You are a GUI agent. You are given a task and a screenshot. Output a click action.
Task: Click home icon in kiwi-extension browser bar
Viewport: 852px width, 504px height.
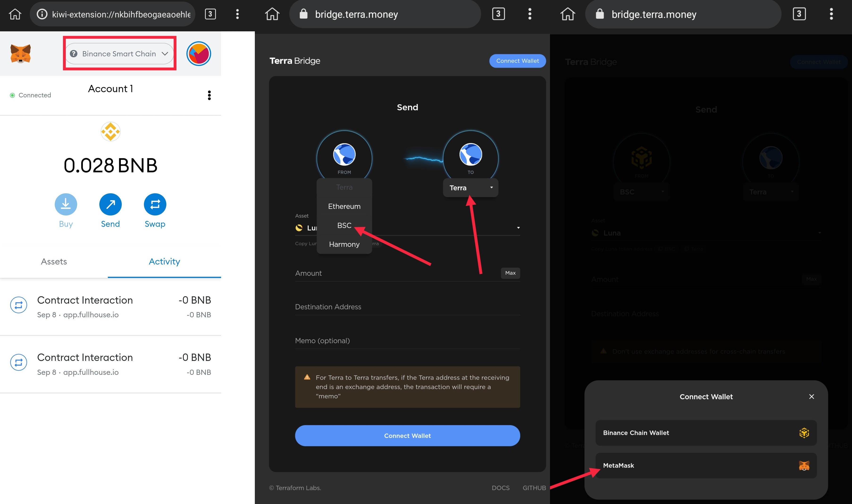pos(15,14)
